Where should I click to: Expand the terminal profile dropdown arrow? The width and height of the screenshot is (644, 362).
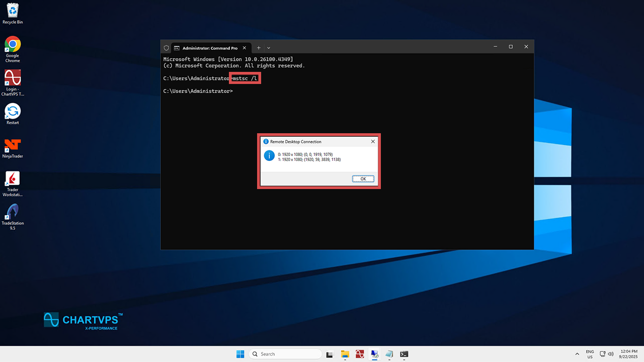[x=269, y=48]
